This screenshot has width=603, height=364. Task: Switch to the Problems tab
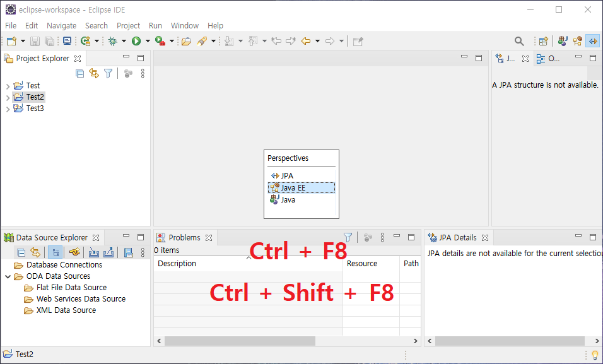(184, 237)
